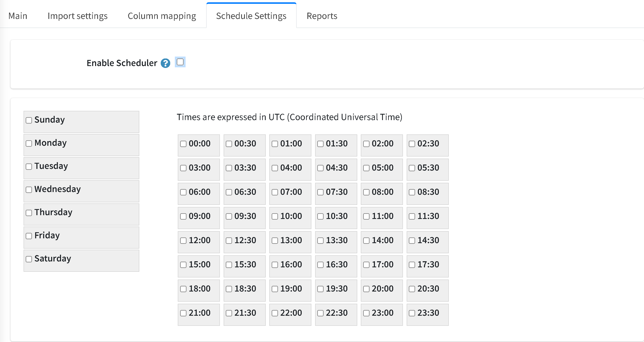This screenshot has width=644, height=342.
Task: Tick the 09:30 time slot
Action: (229, 216)
